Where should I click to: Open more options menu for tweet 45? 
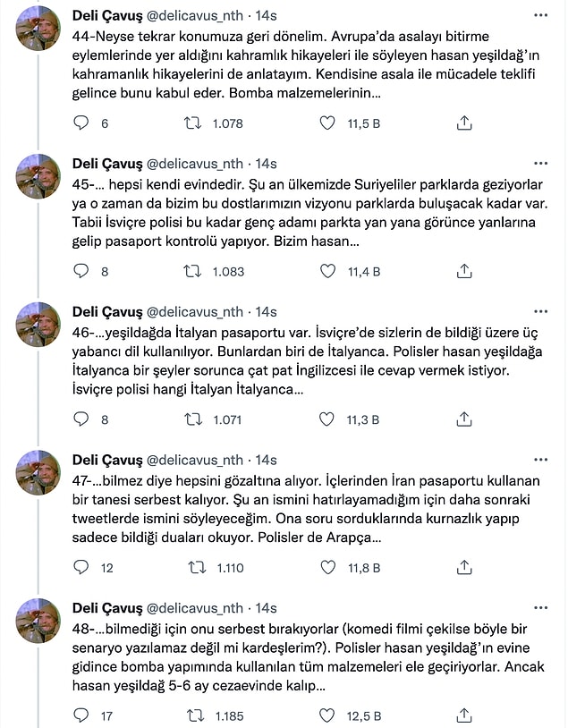click(x=540, y=164)
